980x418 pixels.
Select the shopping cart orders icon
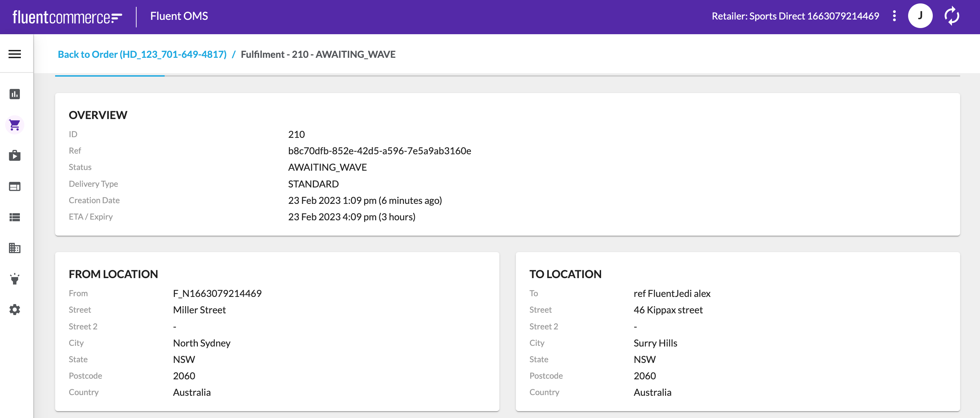pos(14,125)
